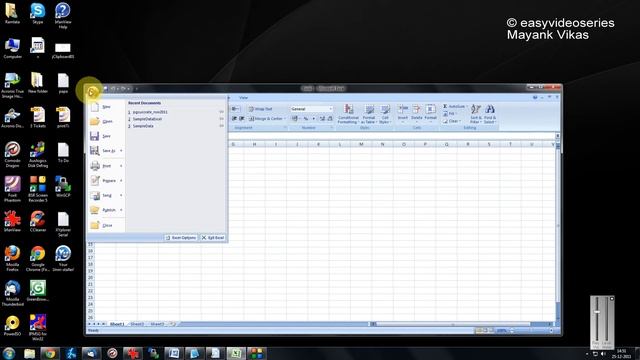Open Customize Quick Access Toolbar dropdown
Image resolution: width=640 pixels, height=360 pixels.
[x=137, y=89]
